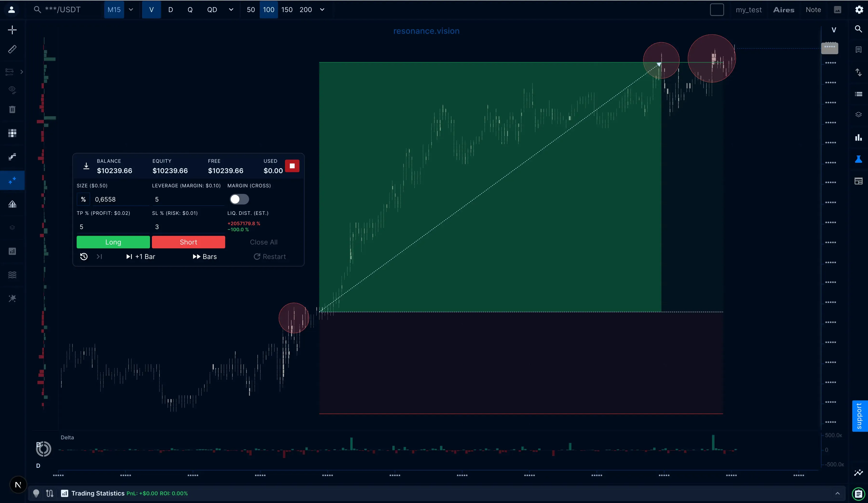Screen dimensions: 868x503
Task: Click the history rewind clock icon
Action: pyautogui.click(x=84, y=257)
